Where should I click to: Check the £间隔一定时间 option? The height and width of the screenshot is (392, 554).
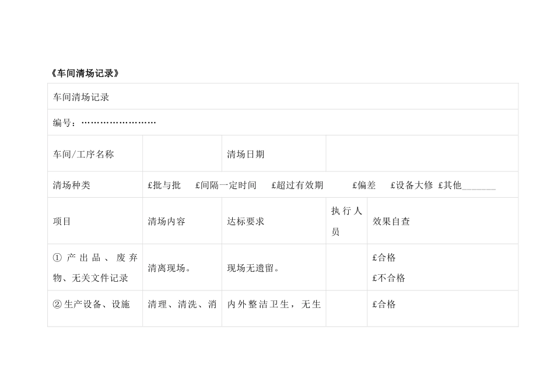pos(226,185)
